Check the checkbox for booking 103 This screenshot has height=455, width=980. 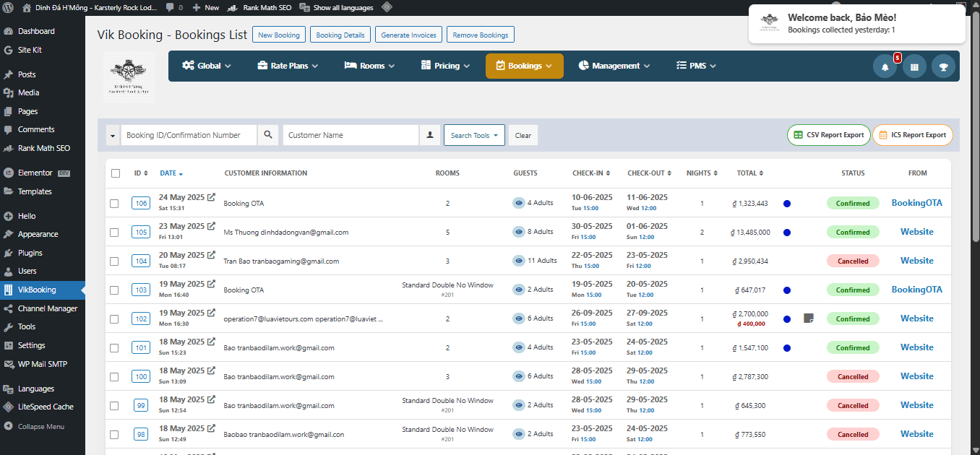tap(114, 290)
